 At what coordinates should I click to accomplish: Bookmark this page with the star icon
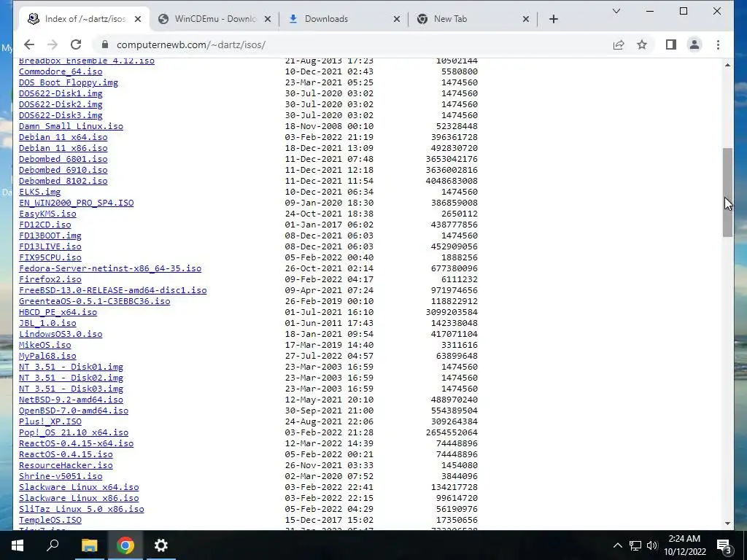pyautogui.click(x=642, y=44)
